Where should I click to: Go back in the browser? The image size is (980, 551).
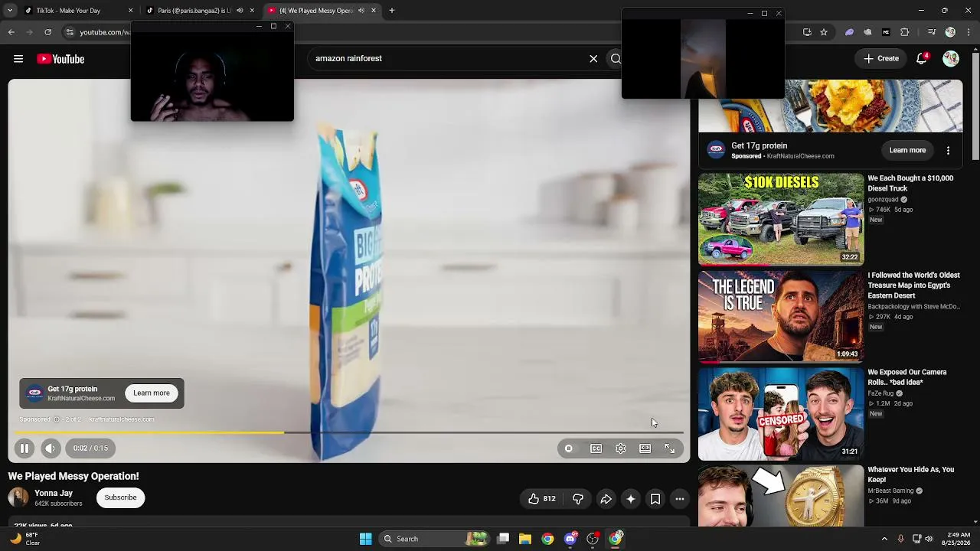[11, 32]
